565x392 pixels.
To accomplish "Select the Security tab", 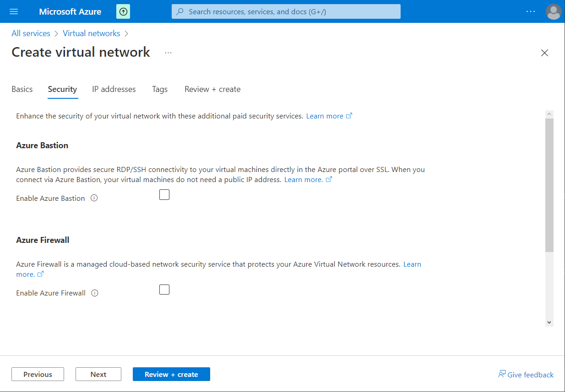I will pyautogui.click(x=62, y=89).
